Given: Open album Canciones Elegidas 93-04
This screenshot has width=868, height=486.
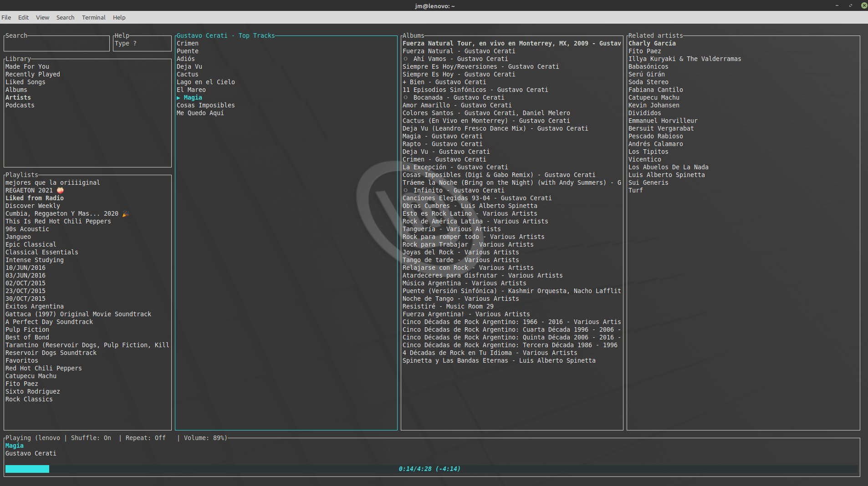Looking at the screenshot, I should tap(477, 198).
